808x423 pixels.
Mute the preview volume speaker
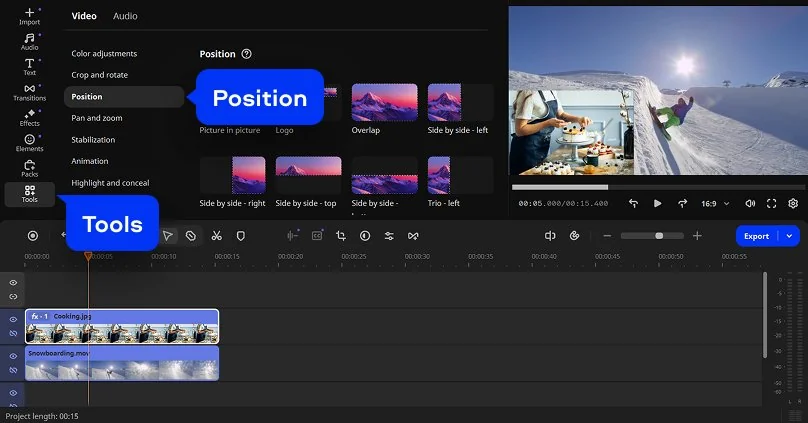click(x=749, y=203)
